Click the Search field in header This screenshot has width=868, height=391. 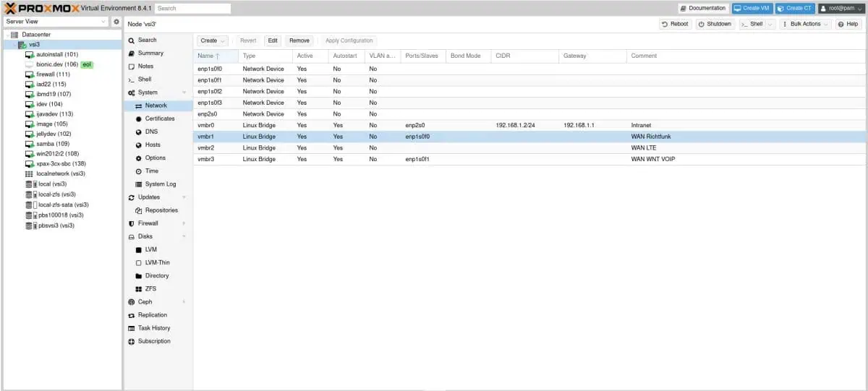pyautogui.click(x=192, y=8)
